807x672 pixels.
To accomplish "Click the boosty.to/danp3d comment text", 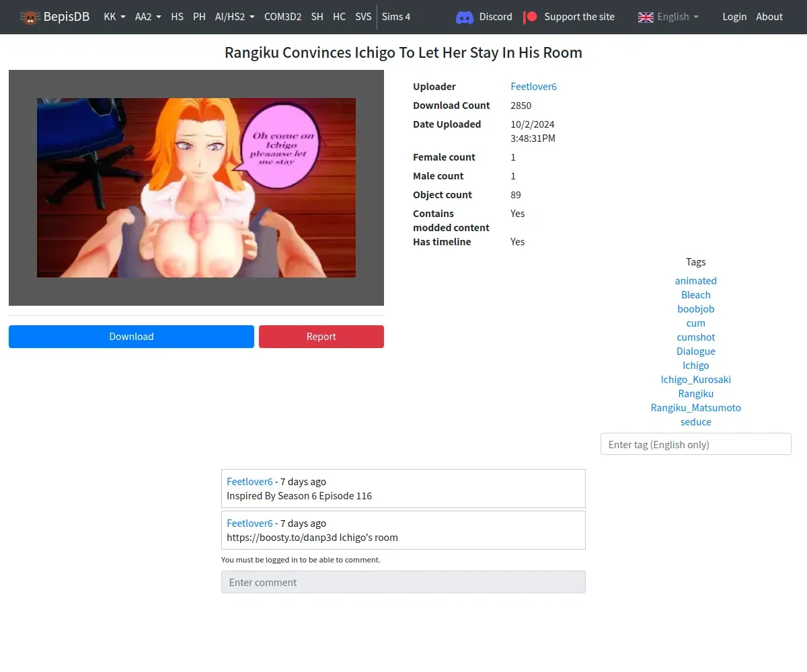I will pos(312,538).
